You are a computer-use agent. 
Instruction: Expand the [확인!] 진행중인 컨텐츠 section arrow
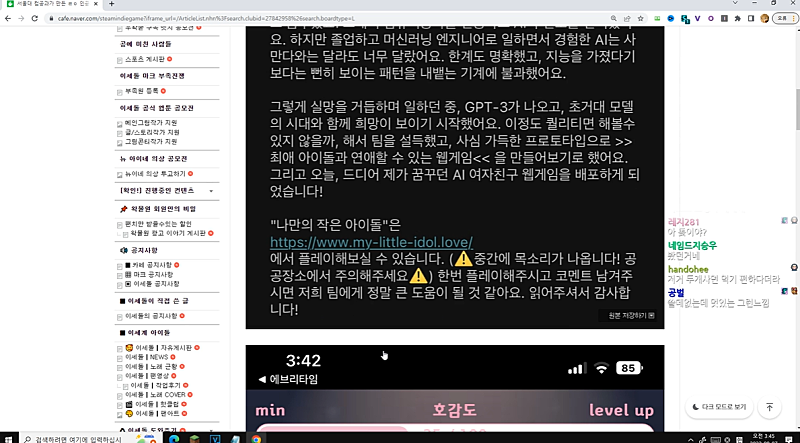point(211,191)
